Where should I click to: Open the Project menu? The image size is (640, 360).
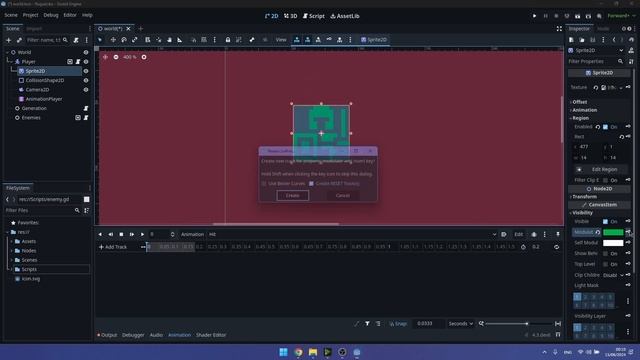[x=30, y=15]
